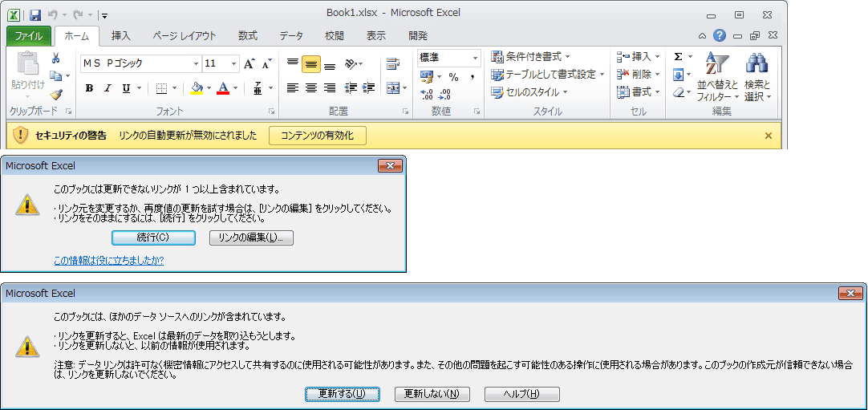Click the text orientation icon
This screenshot has width=868, height=410.
351,63
